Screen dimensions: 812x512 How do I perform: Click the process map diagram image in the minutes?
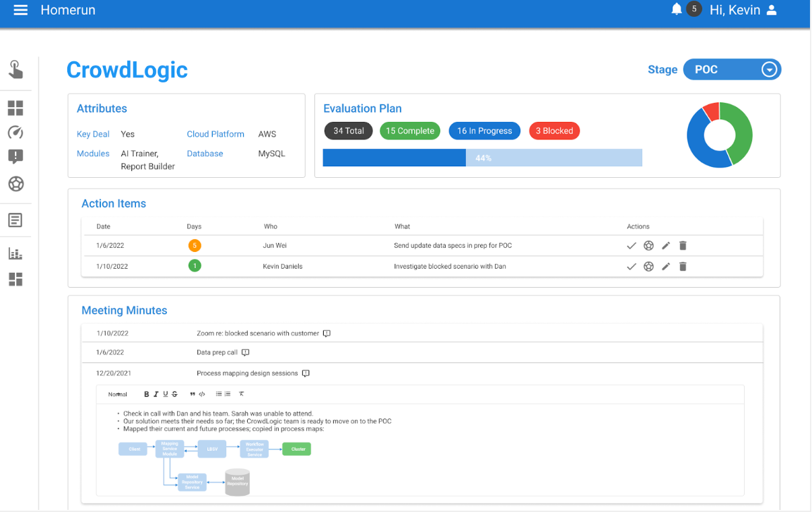pos(215,467)
